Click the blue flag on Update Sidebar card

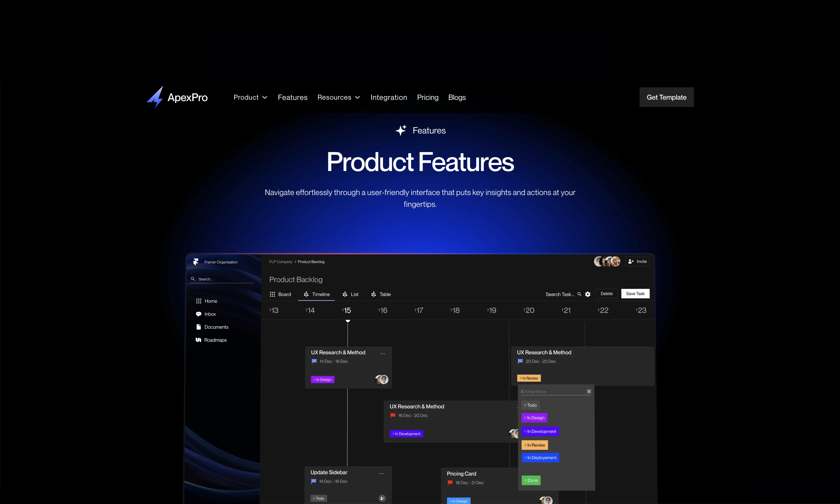point(314,481)
